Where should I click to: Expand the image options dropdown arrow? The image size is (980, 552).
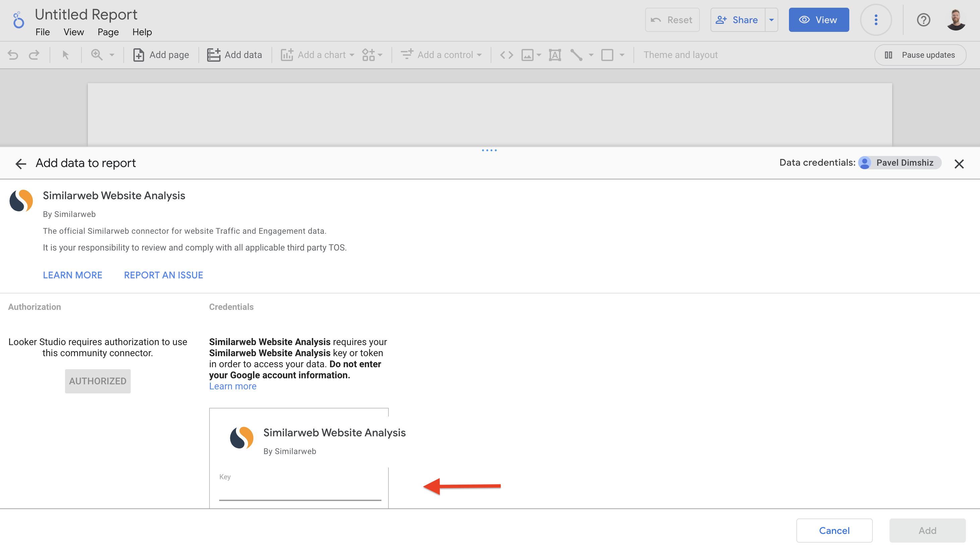(539, 55)
